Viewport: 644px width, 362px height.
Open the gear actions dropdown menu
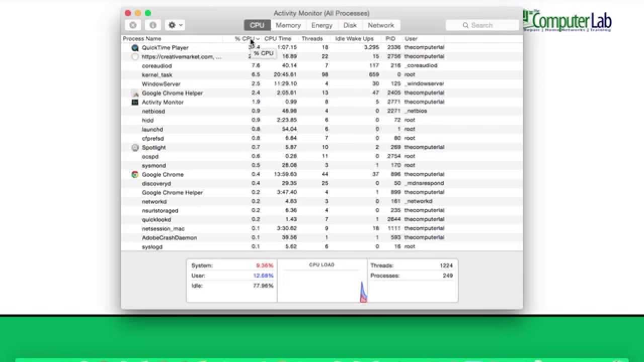click(x=175, y=25)
